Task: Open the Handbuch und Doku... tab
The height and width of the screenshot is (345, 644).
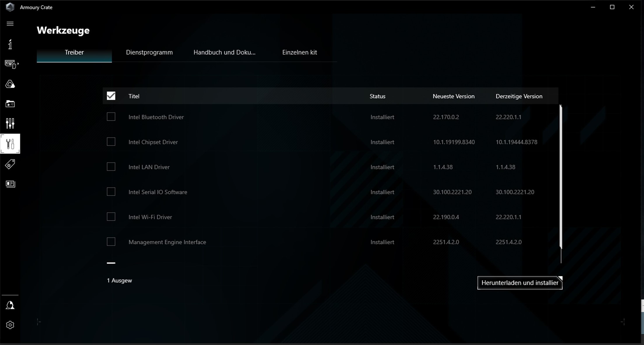Action: pos(224,52)
